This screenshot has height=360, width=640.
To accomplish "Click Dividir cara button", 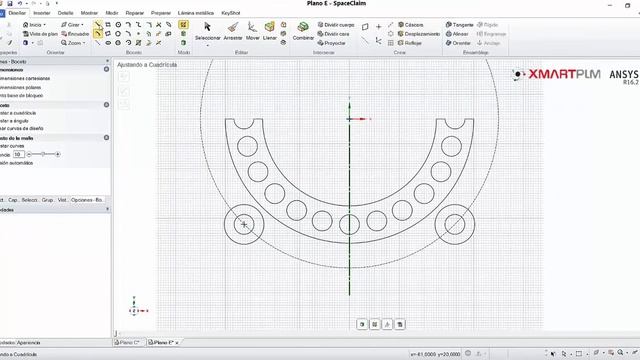I will [333, 34].
